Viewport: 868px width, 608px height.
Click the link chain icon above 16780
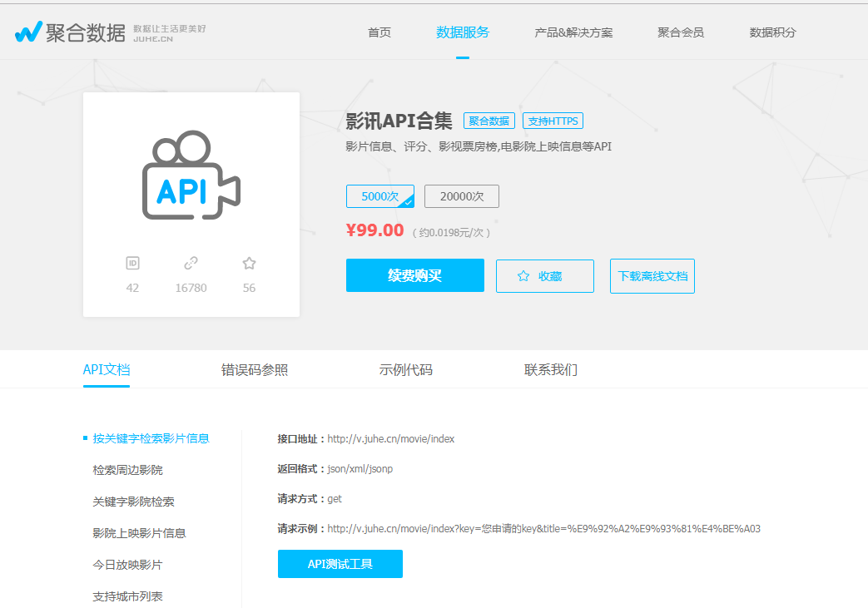(191, 264)
